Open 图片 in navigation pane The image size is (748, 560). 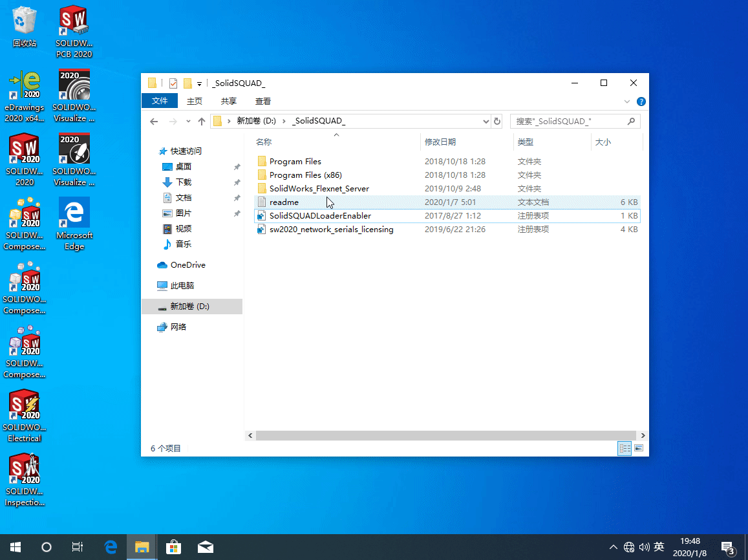tap(177, 213)
